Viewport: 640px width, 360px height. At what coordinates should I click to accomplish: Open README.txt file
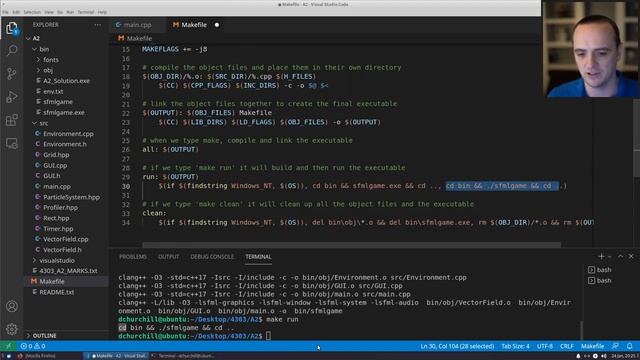pyautogui.click(x=56, y=292)
